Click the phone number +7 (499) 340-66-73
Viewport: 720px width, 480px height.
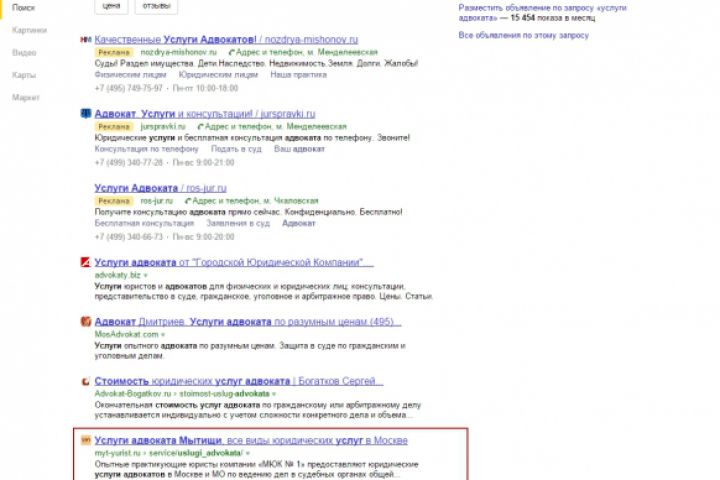tap(129, 237)
